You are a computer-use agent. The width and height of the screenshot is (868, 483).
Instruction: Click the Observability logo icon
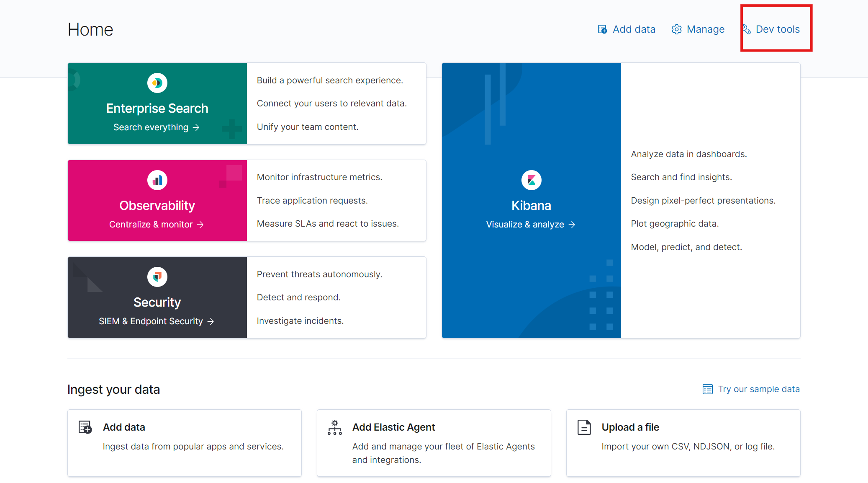click(157, 180)
